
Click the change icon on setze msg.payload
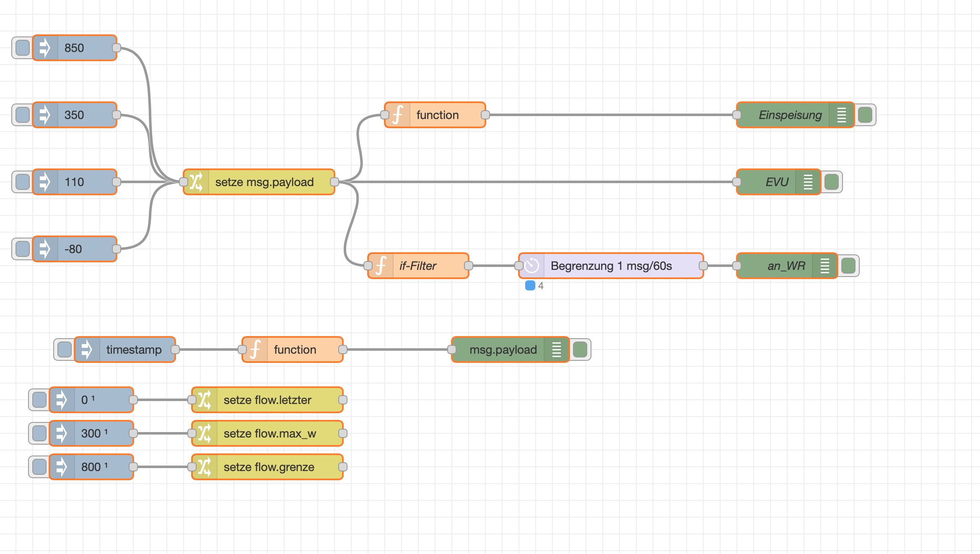[196, 182]
